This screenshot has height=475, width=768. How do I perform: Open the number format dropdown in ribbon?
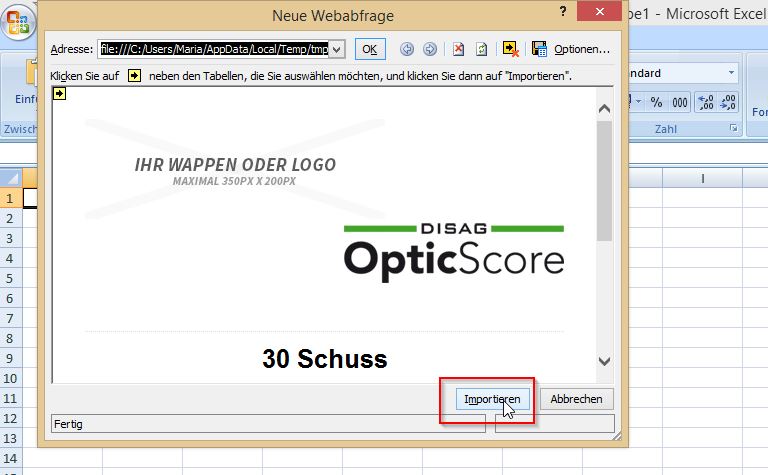[731, 73]
